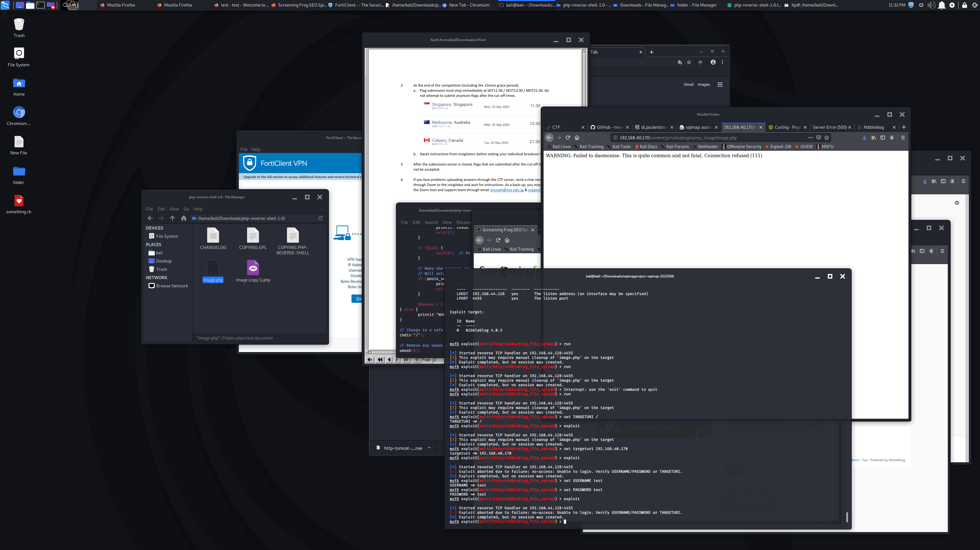980x550 pixels.
Task: Toggle Firefox sidebars button in main window
Action: coord(883,138)
